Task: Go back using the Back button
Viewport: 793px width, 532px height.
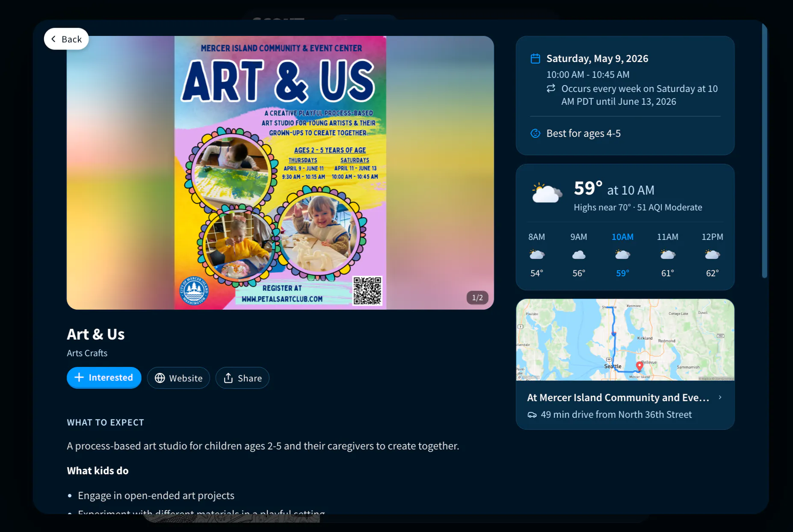Action: click(x=66, y=39)
